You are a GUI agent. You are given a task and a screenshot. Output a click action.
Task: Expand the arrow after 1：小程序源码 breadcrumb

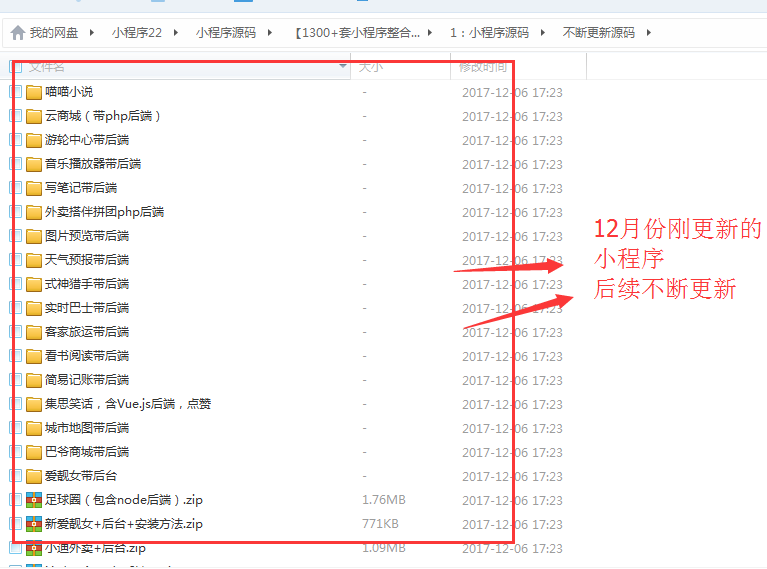click(542, 33)
